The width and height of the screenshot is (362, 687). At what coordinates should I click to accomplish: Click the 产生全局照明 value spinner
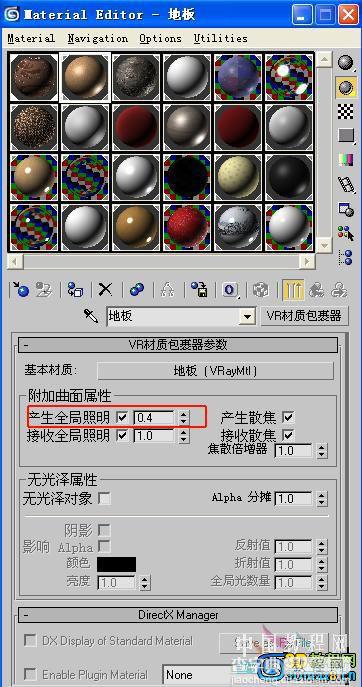(x=184, y=418)
